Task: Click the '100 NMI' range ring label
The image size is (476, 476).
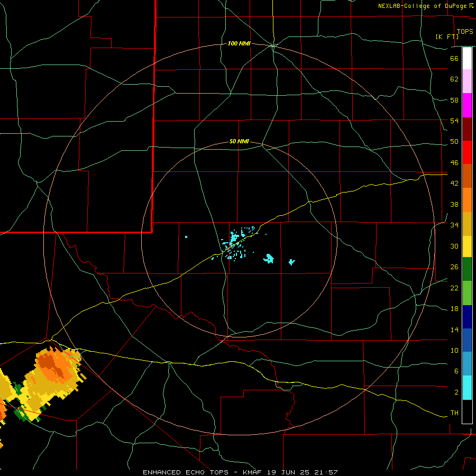Action: click(239, 44)
